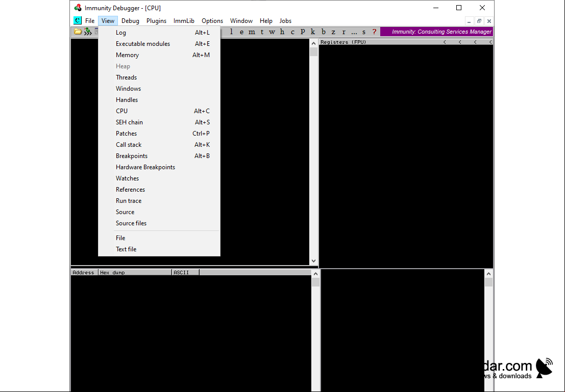This screenshot has width=565, height=392.
Task: Show threads via 't' toolbar button
Action: tap(262, 32)
